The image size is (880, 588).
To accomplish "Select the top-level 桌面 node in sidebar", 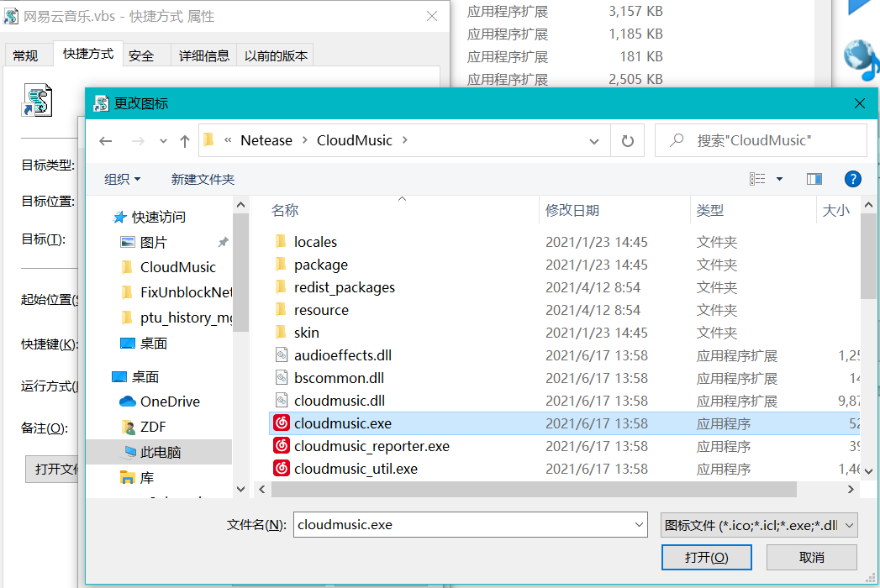I will click(x=135, y=376).
